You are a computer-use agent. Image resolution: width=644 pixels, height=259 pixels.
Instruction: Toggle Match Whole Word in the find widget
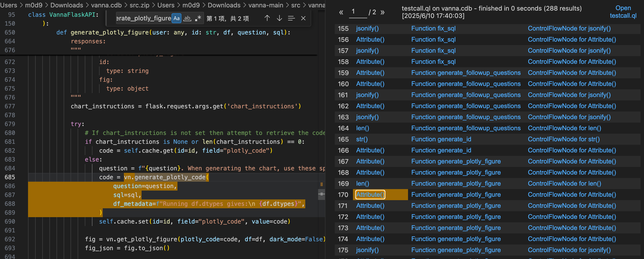(187, 18)
